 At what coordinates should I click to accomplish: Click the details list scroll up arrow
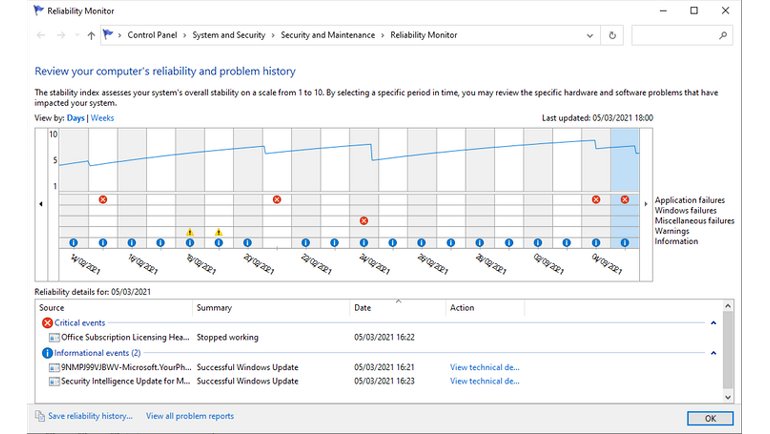tap(728, 306)
